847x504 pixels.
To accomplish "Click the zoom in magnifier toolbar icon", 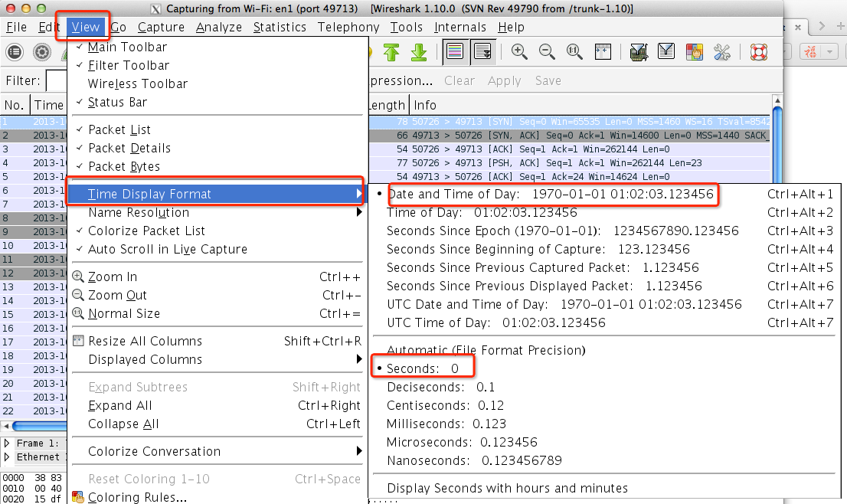I will click(x=520, y=52).
